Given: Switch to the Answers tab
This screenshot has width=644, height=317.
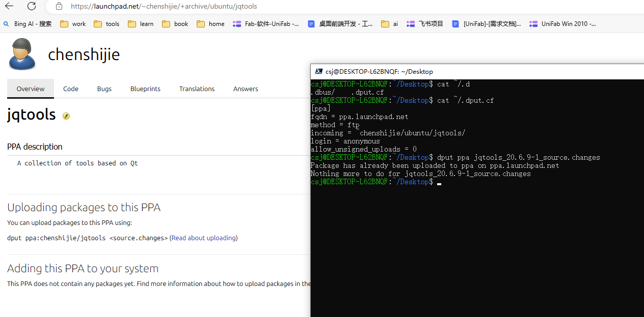Looking at the screenshot, I should (x=246, y=89).
